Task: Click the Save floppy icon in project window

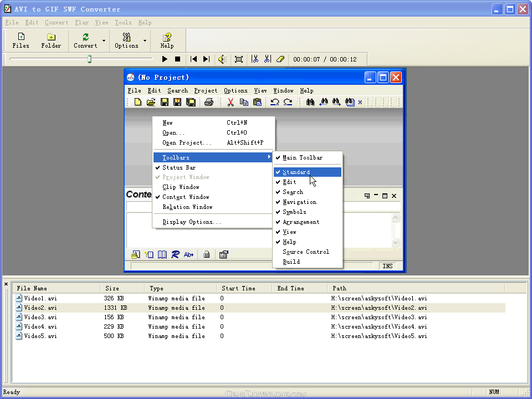Action: 165,102
